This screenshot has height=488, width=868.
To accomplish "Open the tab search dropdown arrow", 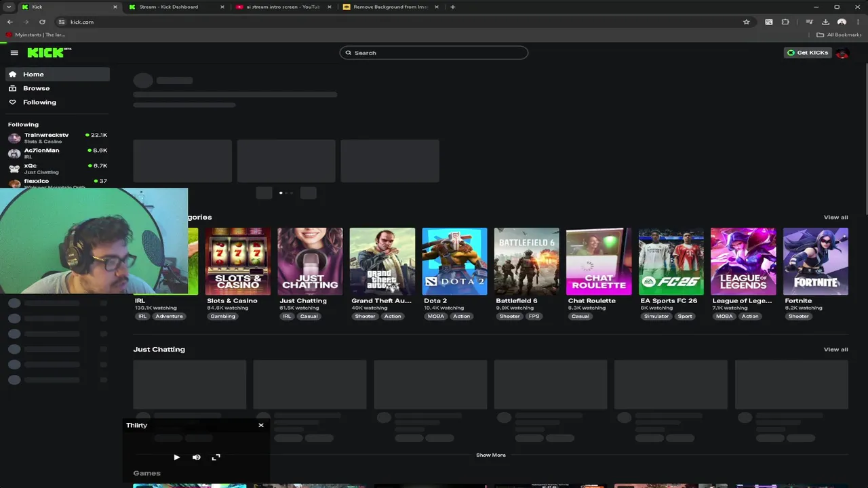I will (9, 7).
